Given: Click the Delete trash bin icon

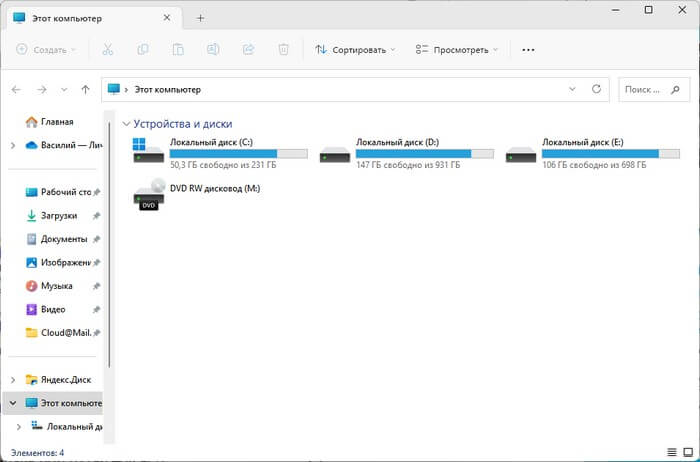Looking at the screenshot, I should [283, 49].
